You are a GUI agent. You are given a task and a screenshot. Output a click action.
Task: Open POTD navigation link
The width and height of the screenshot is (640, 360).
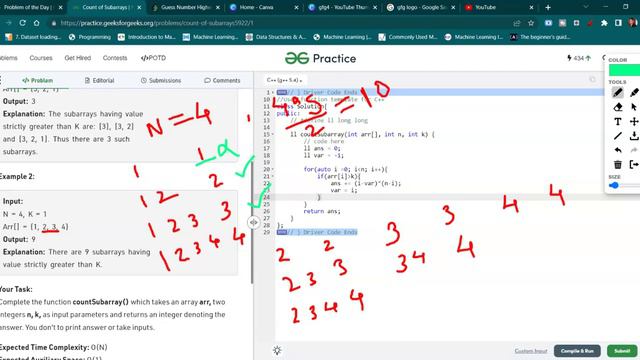(x=153, y=58)
